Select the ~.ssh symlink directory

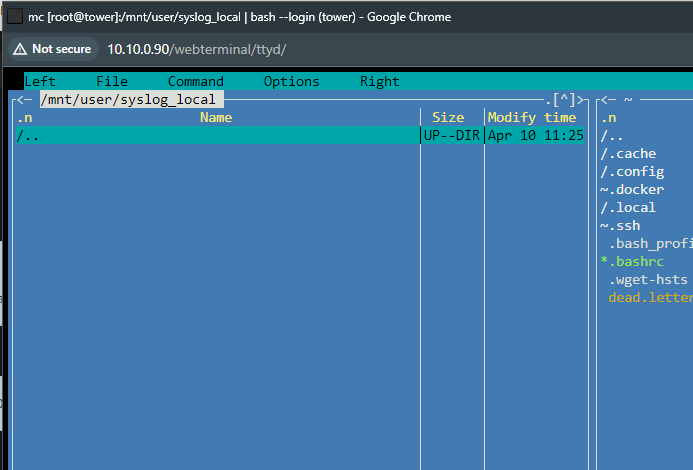pyautogui.click(x=620, y=226)
